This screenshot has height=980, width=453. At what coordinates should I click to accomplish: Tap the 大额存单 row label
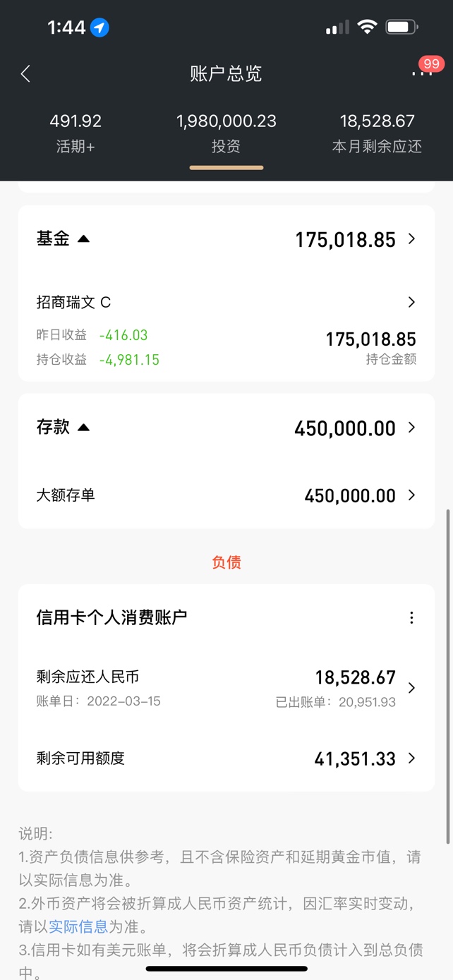[66, 495]
